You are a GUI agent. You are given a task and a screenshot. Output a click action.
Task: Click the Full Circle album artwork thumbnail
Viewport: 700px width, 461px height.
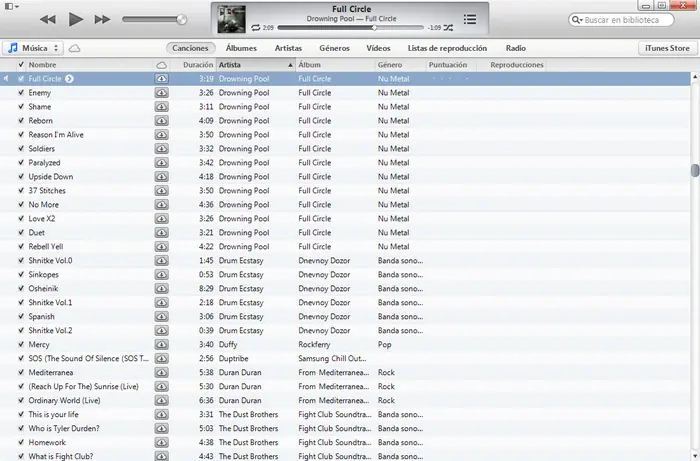pos(231,19)
